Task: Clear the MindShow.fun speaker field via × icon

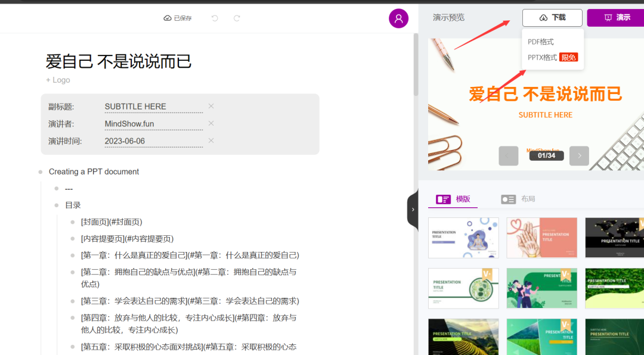Action: tap(211, 123)
